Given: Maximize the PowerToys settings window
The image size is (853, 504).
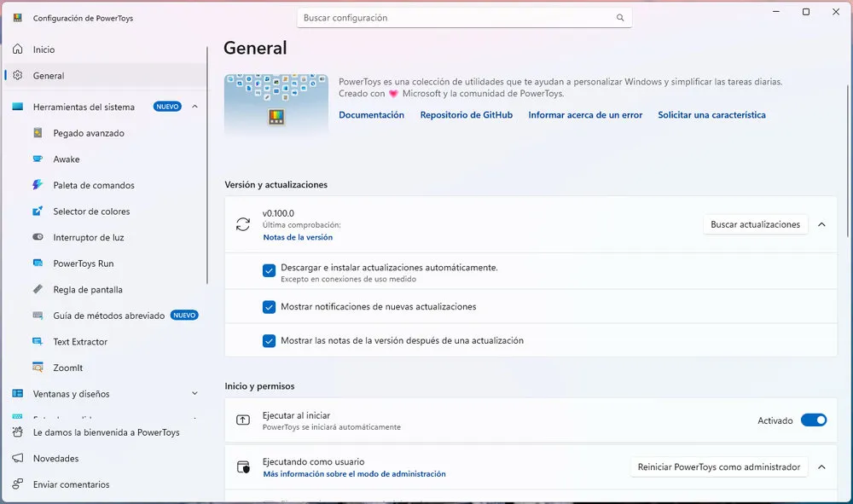Looking at the screenshot, I should [806, 12].
